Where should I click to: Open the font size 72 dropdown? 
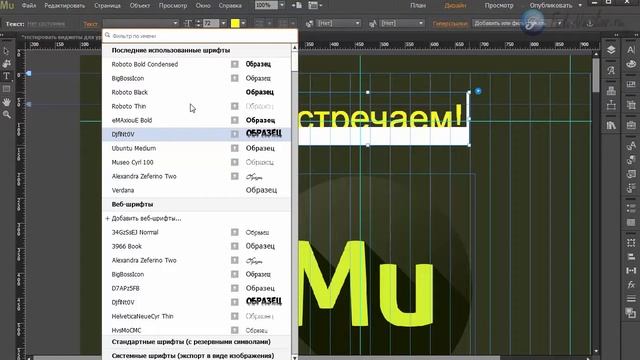223,24
